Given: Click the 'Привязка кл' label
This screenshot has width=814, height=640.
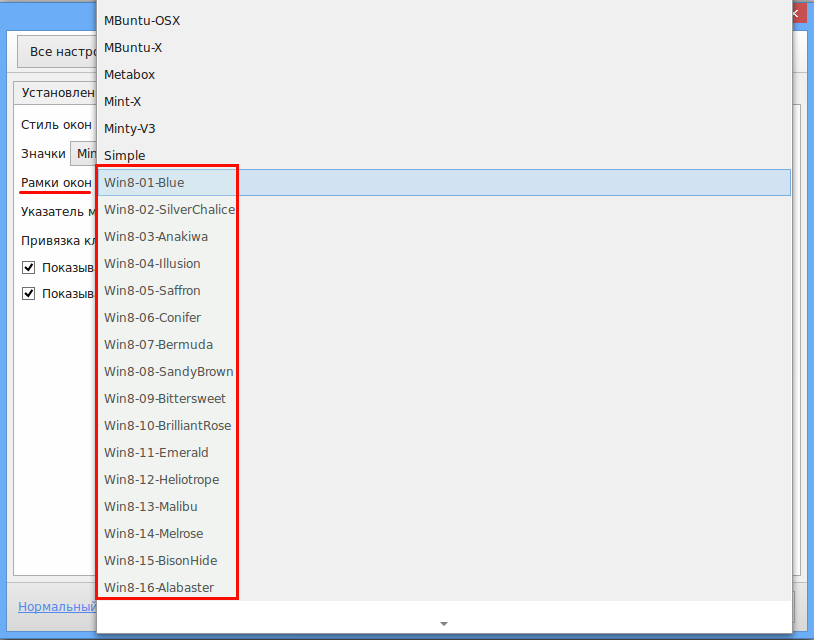Looking at the screenshot, I should 59,241.
